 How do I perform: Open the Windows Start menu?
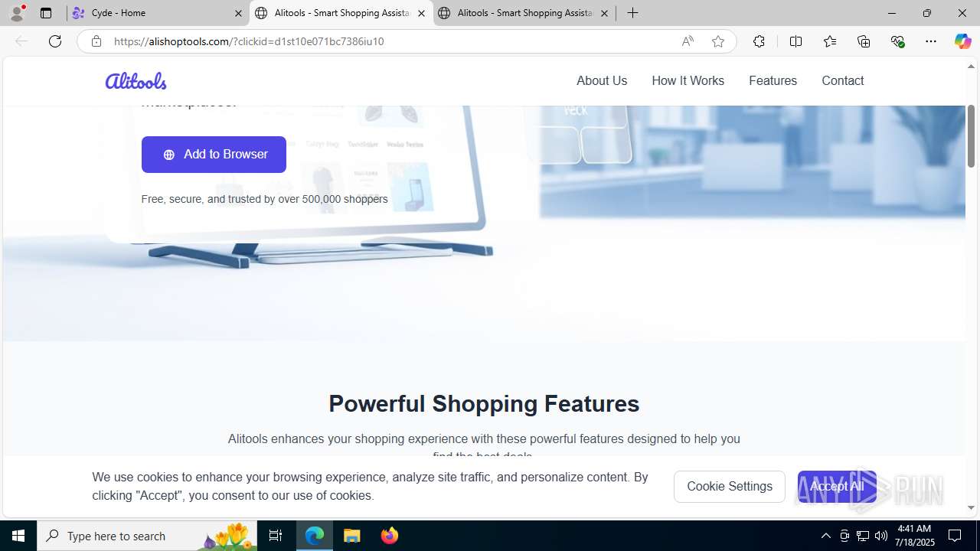pyautogui.click(x=18, y=536)
